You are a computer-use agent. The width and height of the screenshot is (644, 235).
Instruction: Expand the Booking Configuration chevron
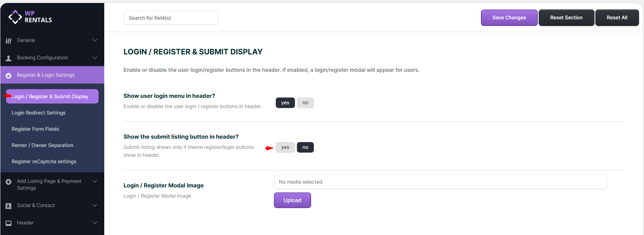click(x=95, y=58)
